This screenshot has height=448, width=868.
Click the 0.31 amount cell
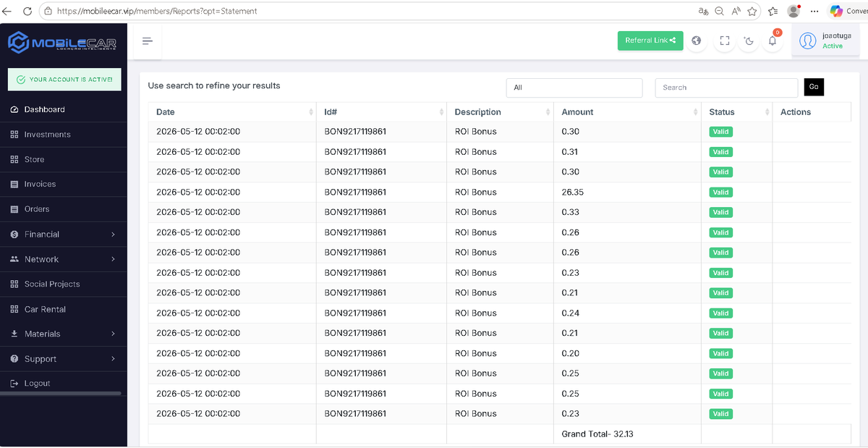tap(627, 152)
